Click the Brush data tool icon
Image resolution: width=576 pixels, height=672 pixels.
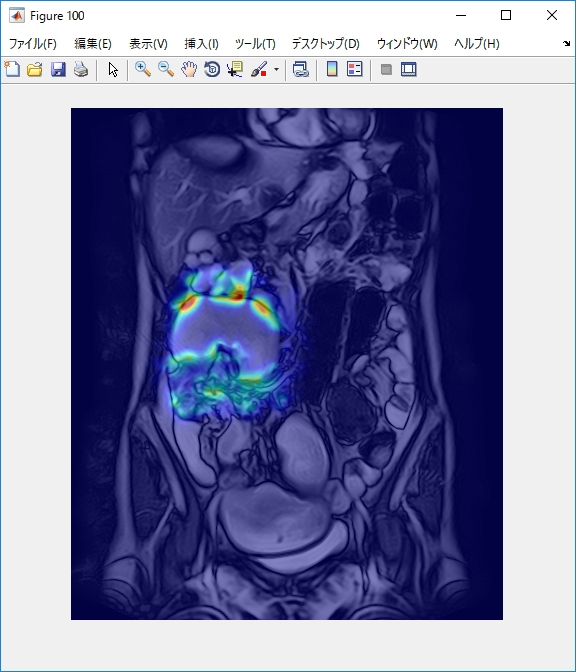(x=259, y=69)
